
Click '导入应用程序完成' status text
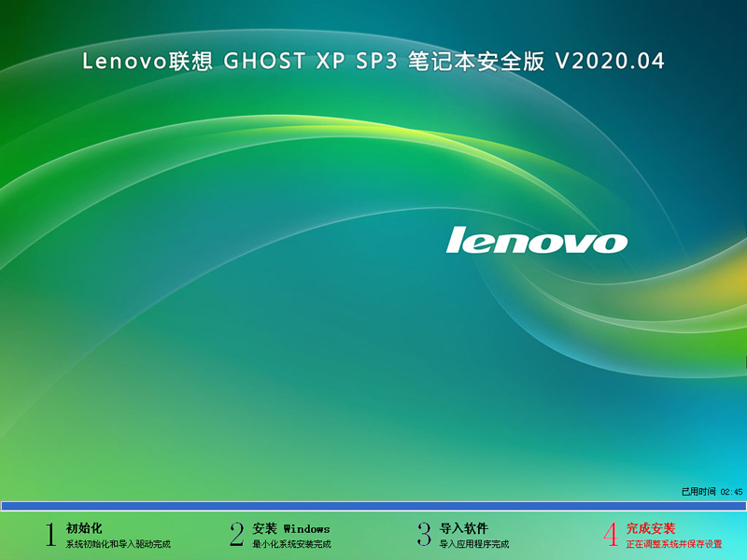pyautogui.click(x=474, y=544)
